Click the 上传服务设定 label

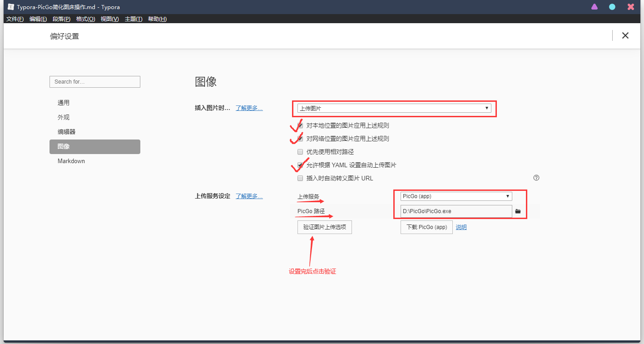[213, 196]
